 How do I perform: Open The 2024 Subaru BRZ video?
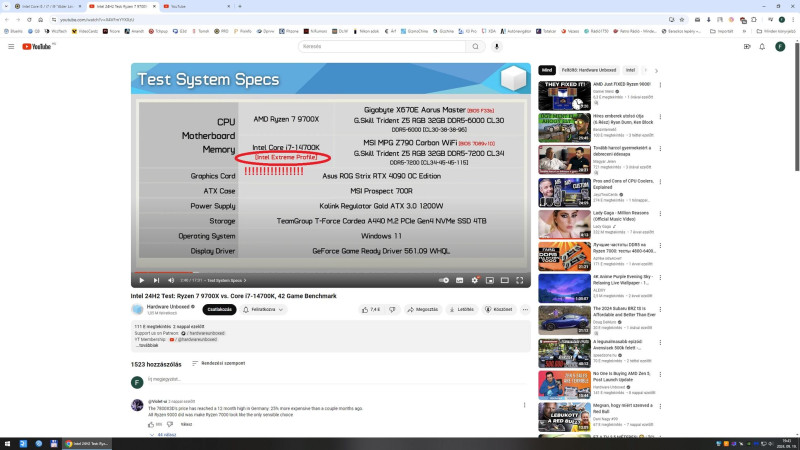click(x=564, y=320)
